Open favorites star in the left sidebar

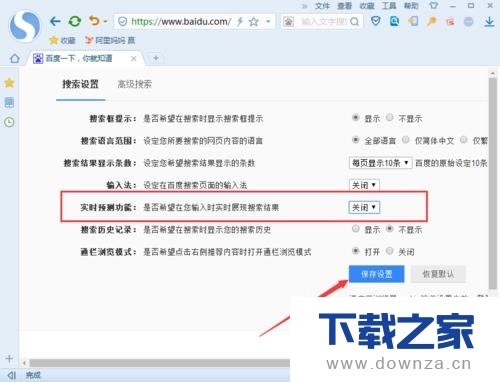[9, 83]
